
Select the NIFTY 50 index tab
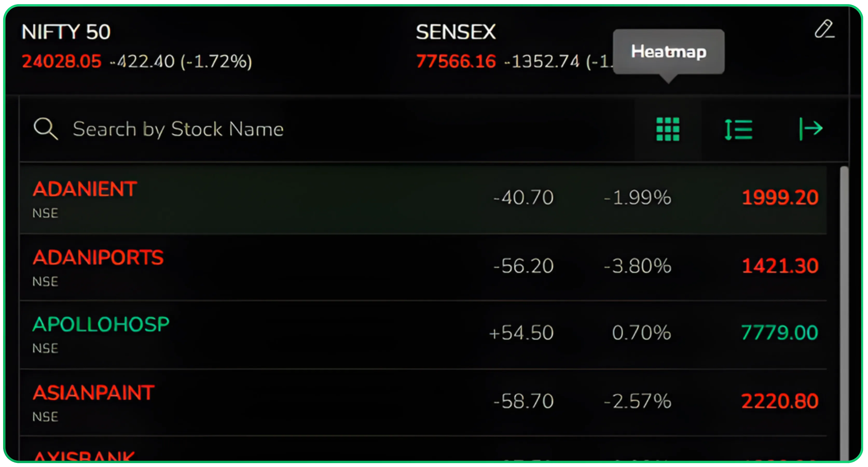[66, 32]
